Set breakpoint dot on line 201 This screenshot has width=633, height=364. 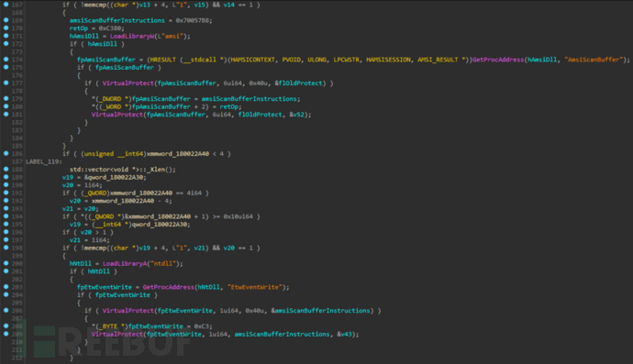[x=6, y=271]
